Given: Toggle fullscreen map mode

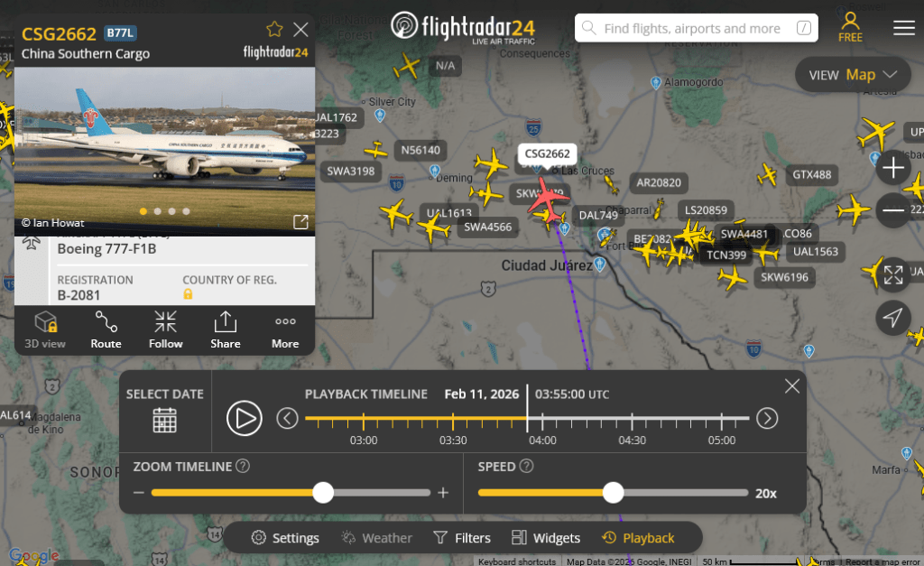Looking at the screenshot, I should [892, 274].
